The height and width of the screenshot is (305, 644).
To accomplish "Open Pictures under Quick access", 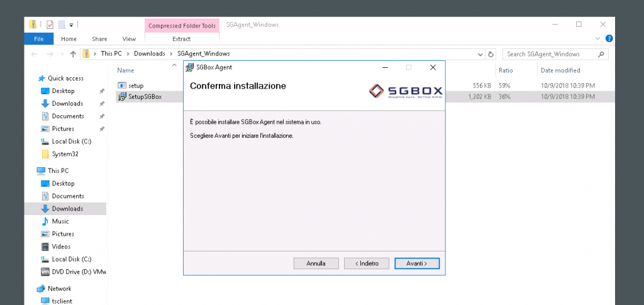I will click(63, 129).
